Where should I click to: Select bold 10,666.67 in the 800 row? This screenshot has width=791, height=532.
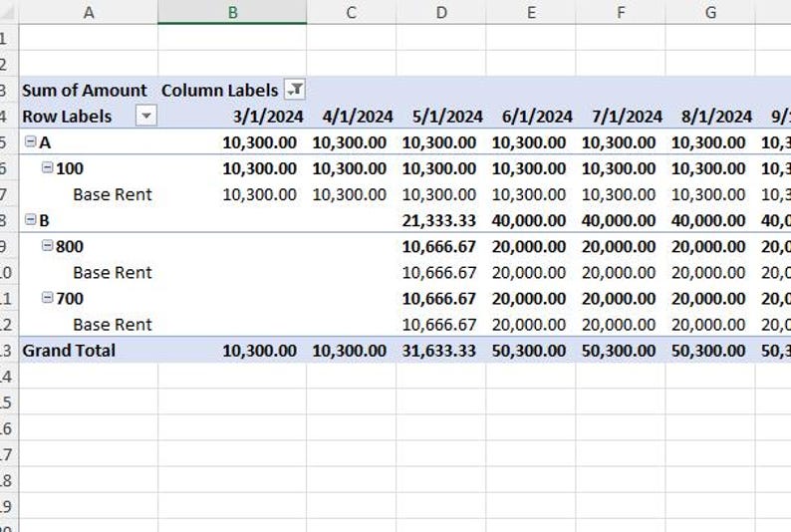[x=441, y=247]
